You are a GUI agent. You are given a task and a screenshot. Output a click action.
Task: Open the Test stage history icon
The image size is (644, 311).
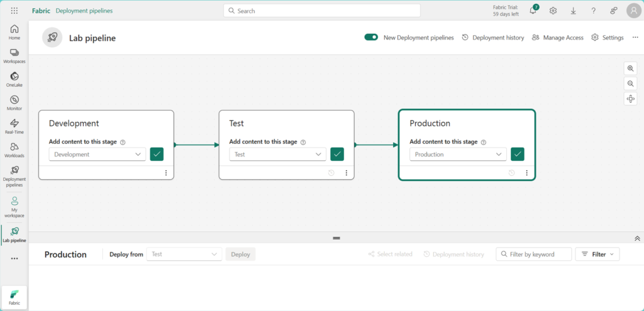tap(331, 173)
